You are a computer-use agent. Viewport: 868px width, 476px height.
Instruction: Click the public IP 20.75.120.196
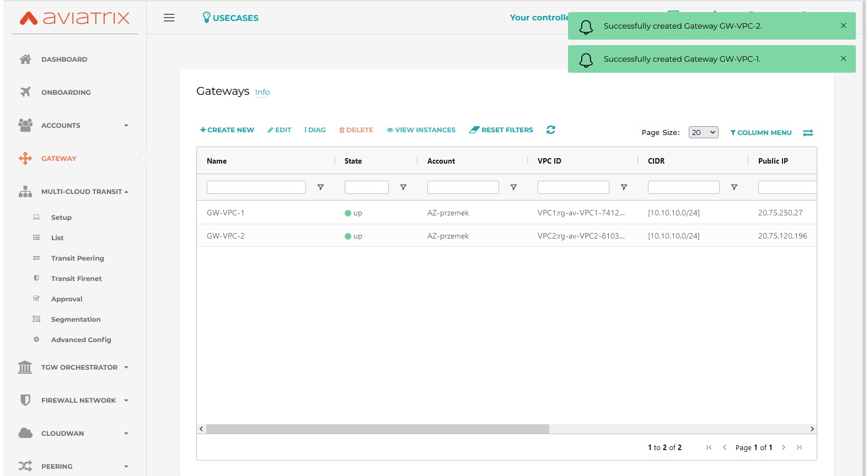coord(783,236)
